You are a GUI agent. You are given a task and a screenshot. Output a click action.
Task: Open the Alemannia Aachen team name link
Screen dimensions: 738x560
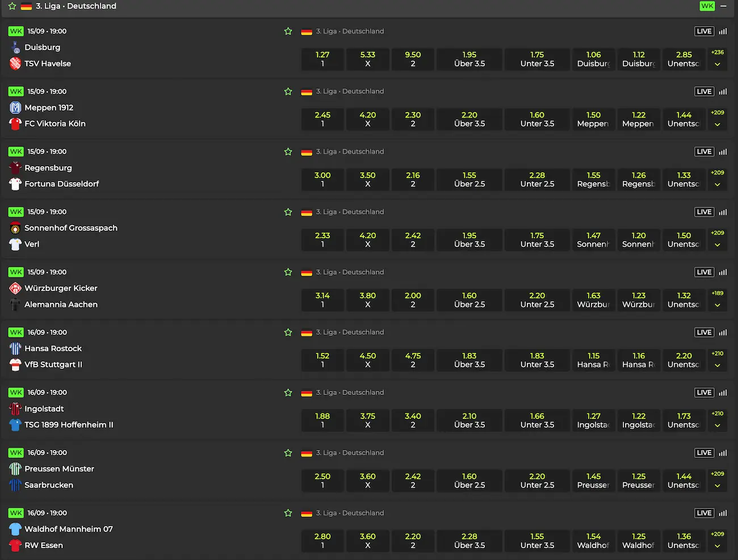click(x=61, y=305)
